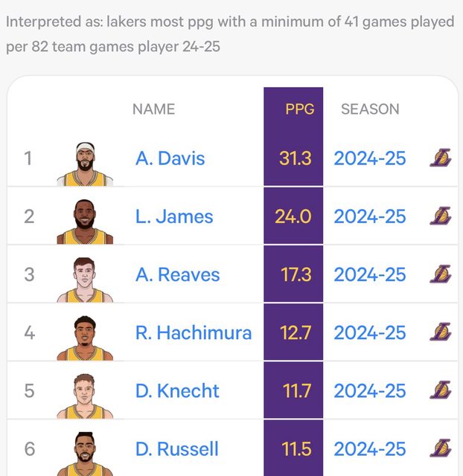Select Austin Reaves headshot image
Viewport: 463px width, 476px height.
tap(85, 280)
